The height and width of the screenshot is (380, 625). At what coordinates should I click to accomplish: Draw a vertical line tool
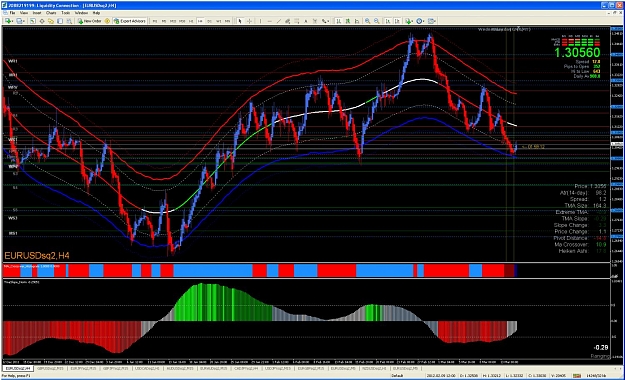click(260, 21)
